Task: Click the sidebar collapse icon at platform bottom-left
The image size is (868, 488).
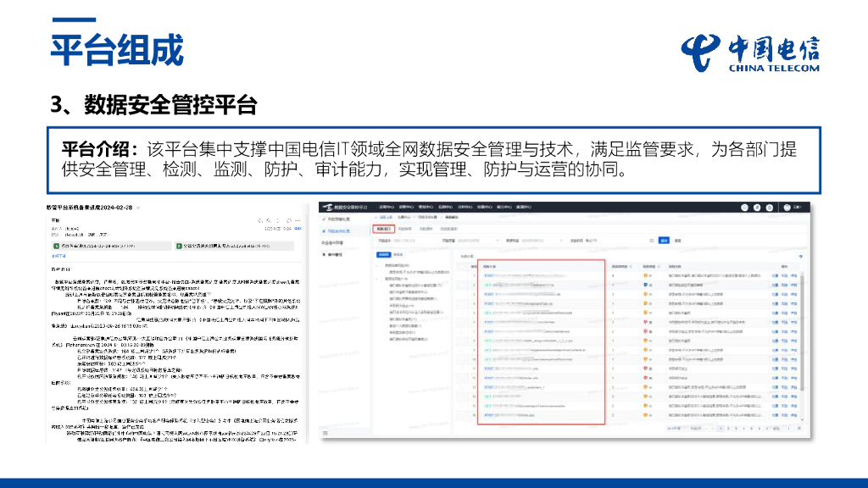Action: tap(325, 433)
